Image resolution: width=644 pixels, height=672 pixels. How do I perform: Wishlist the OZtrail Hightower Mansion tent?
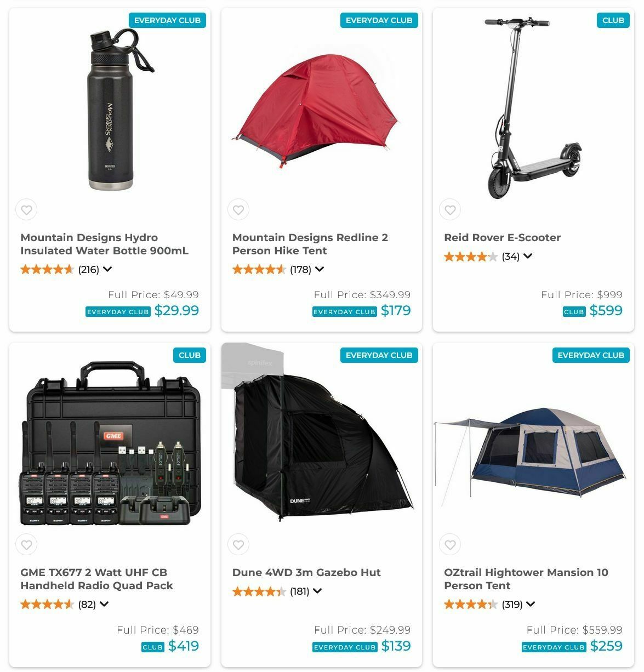[450, 544]
